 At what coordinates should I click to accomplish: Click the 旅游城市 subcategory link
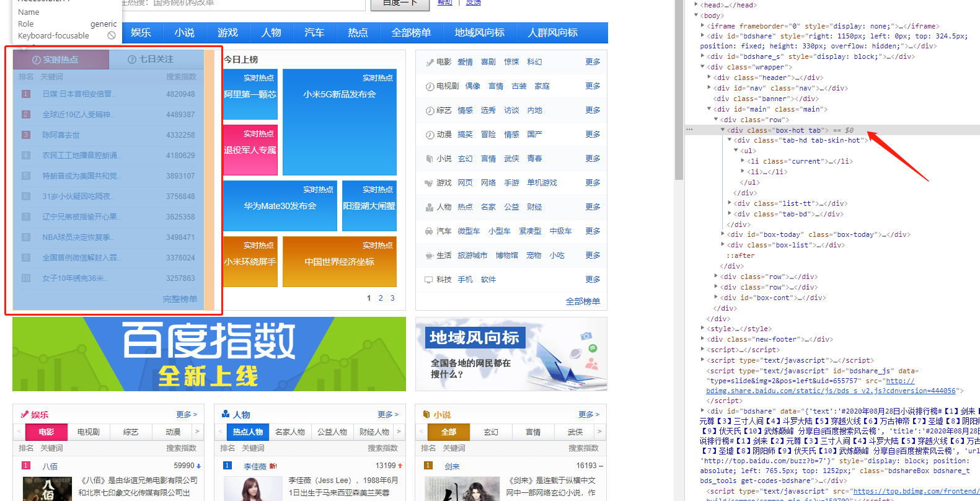click(472, 255)
